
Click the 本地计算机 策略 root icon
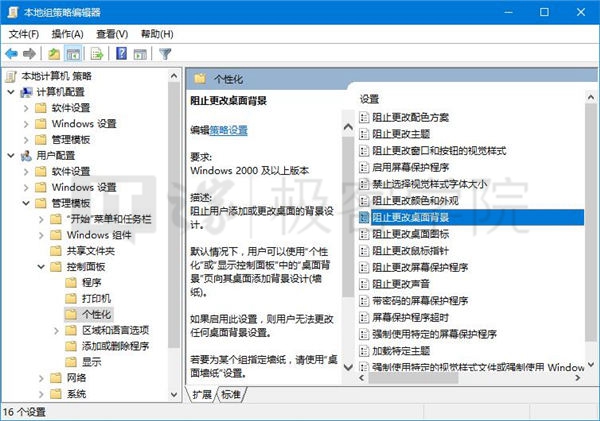click(x=11, y=76)
